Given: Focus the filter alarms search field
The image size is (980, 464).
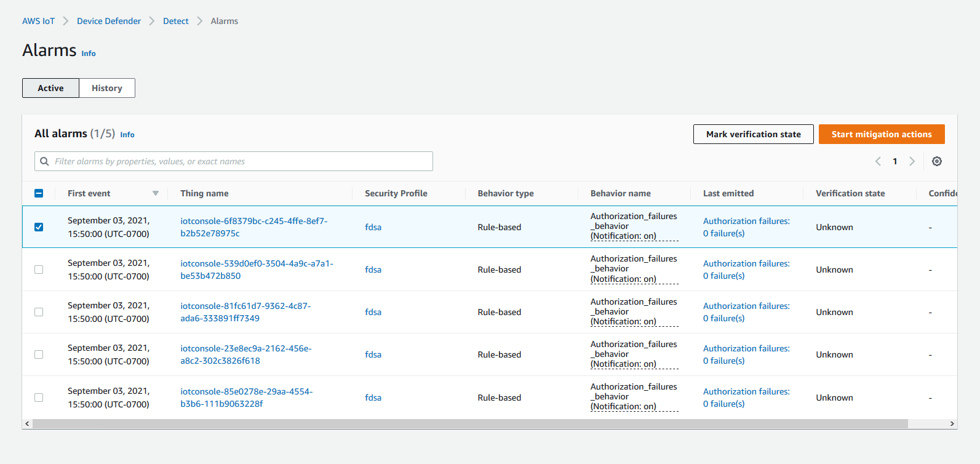Looking at the screenshot, I should tap(240, 161).
